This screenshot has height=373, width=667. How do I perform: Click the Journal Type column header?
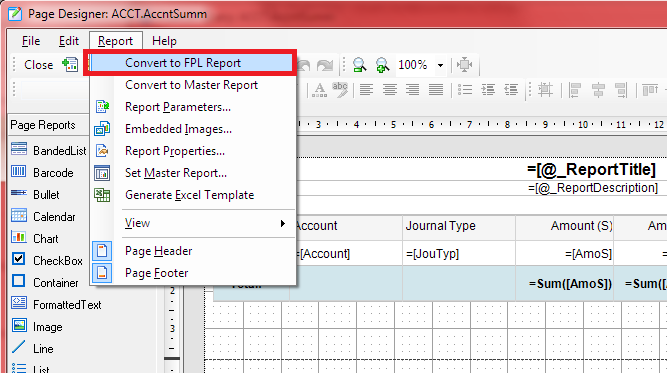[459, 226]
